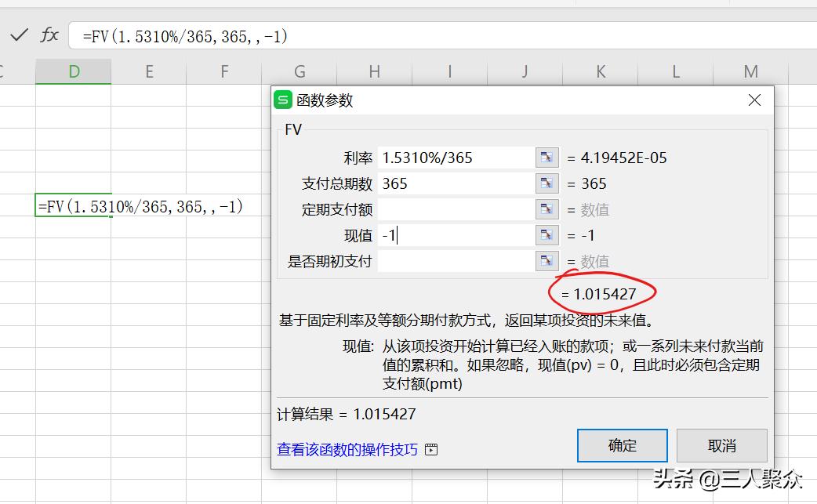Click the 4.19452E-05 rate result value

623,158
